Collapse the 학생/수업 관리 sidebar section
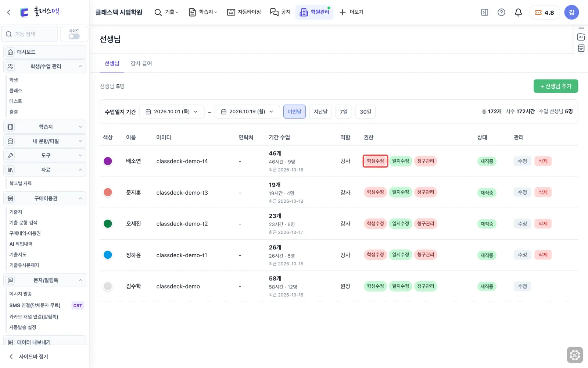Image resolution: width=588 pixels, height=368 pixels. (45, 66)
